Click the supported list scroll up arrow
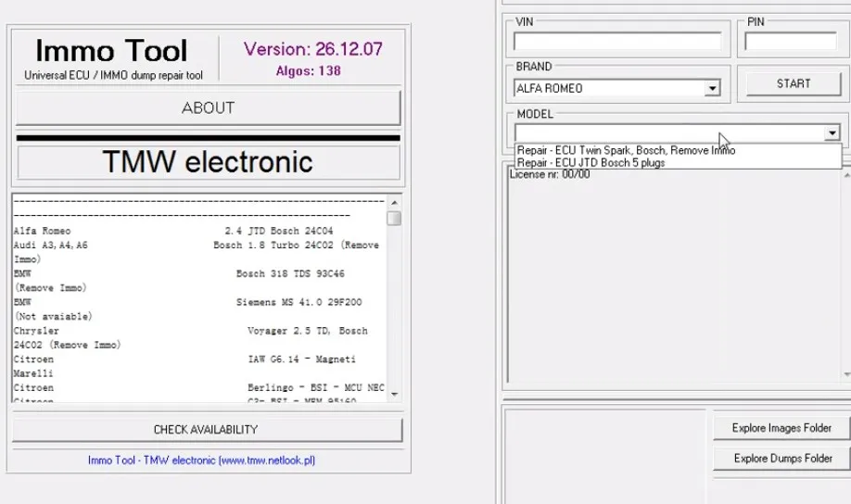 394,203
